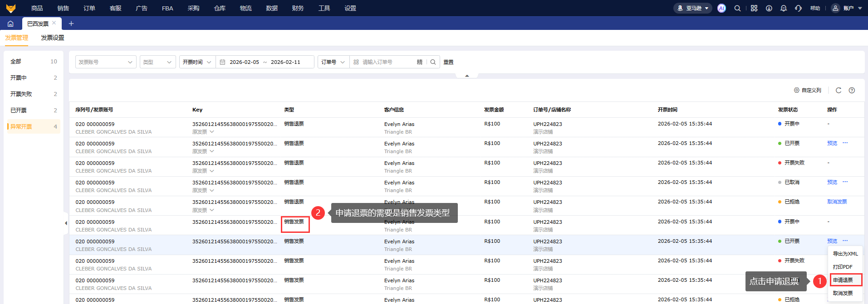Filter by 异常开票 in the sidebar
This screenshot has width=868, height=304.
34,126
